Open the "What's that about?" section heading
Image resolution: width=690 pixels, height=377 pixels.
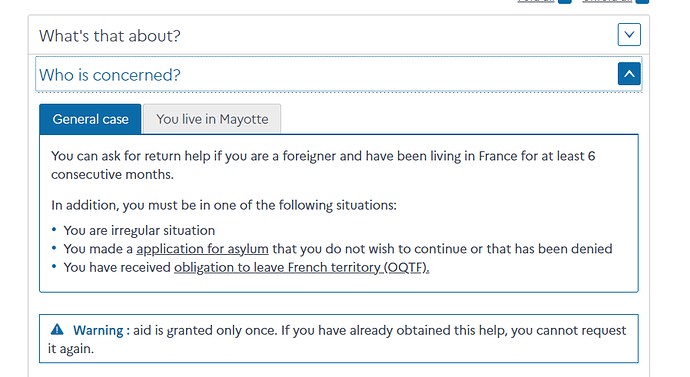click(x=110, y=36)
